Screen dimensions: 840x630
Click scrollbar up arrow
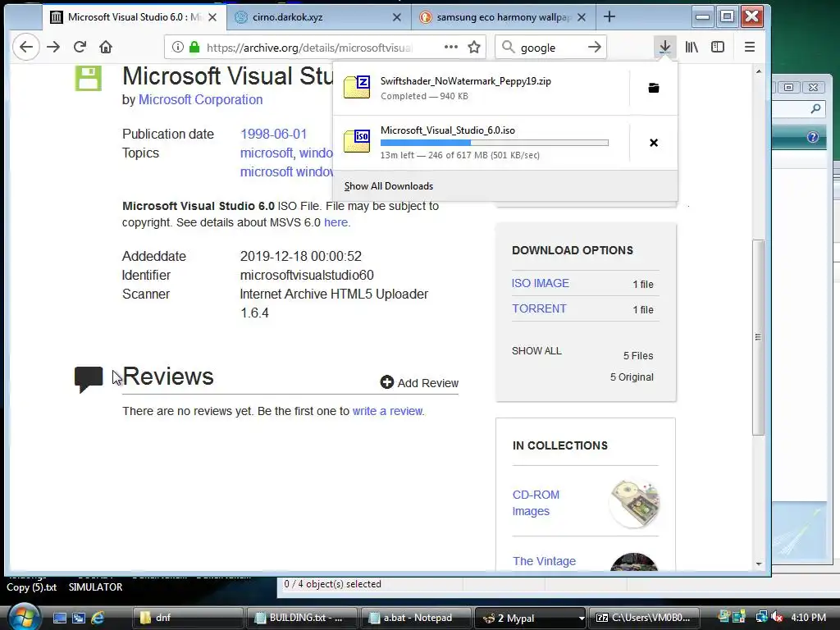(x=759, y=71)
